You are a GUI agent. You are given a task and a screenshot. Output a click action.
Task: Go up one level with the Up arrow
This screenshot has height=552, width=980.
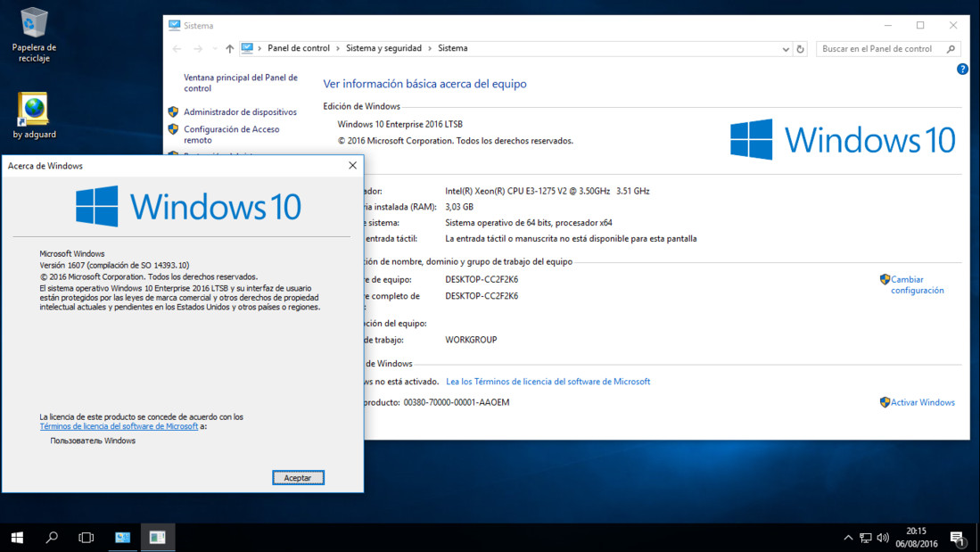[229, 49]
